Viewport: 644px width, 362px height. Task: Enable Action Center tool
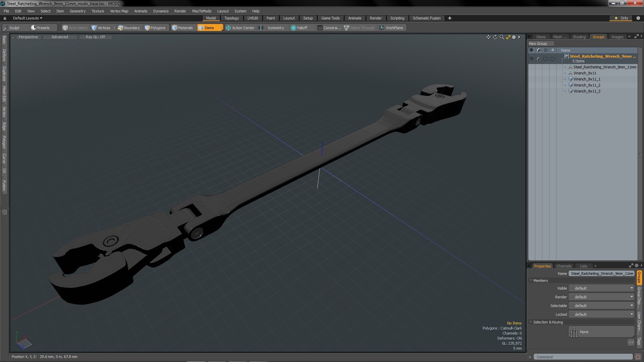coord(240,28)
